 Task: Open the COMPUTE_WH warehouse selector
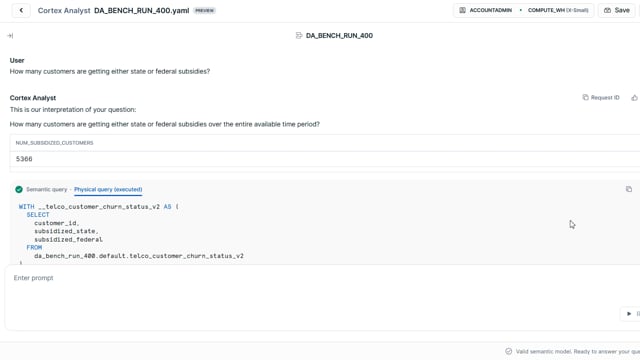click(558, 10)
